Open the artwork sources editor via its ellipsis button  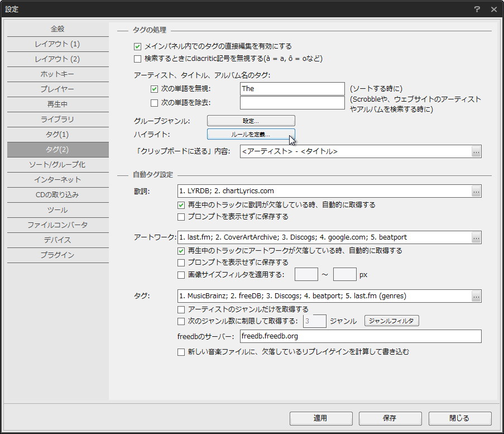tap(476, 237)
